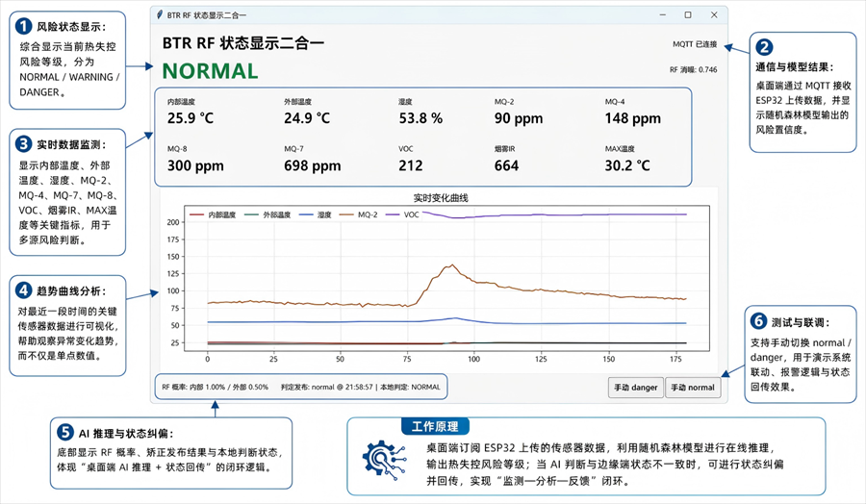Click the MQ-7 698 ppm reading

click(x=312, y=165)
